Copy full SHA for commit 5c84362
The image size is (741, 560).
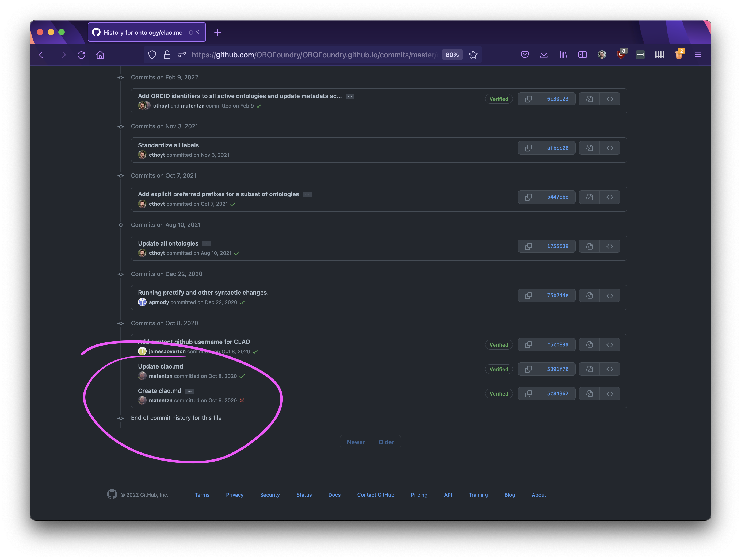[529, 394]
